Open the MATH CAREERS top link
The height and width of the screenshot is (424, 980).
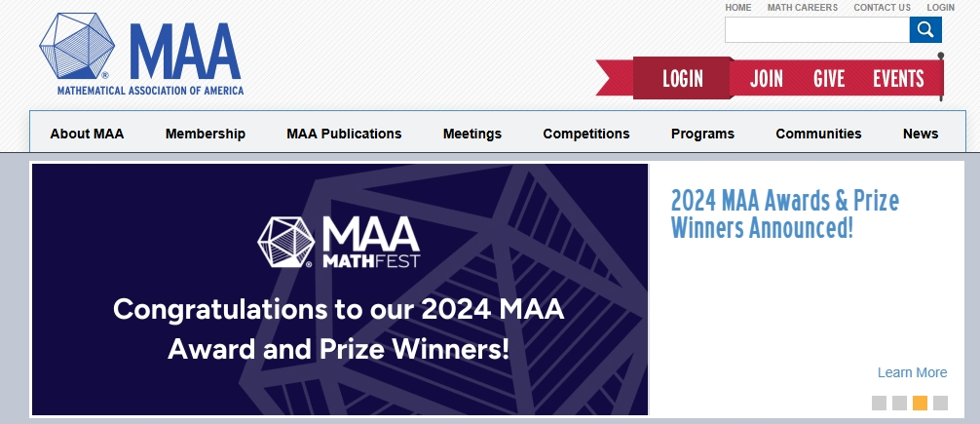pos(803,8)
